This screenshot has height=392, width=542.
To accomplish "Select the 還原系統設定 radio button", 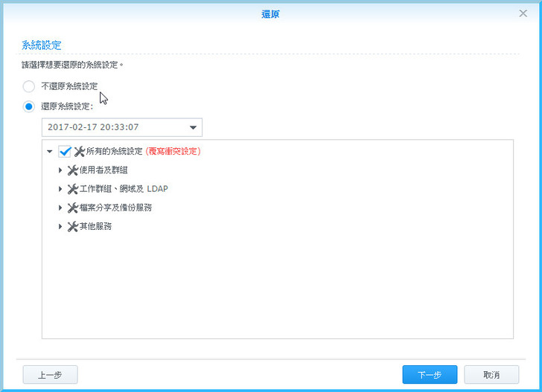I will click(x=29, y=106).
